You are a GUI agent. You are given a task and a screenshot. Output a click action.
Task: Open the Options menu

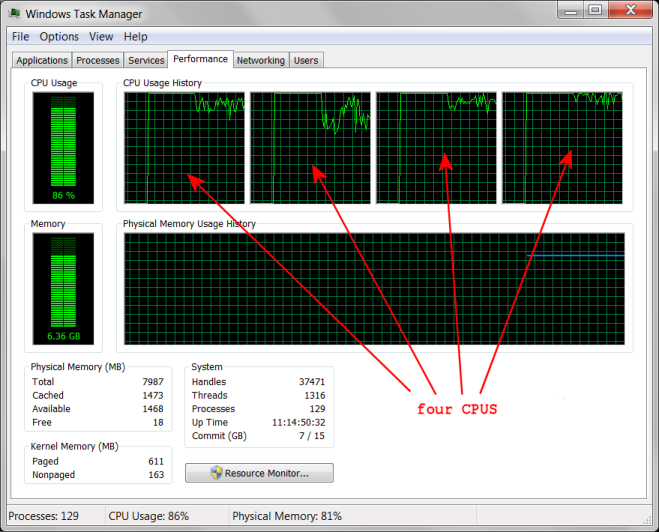tap(59, 37)
